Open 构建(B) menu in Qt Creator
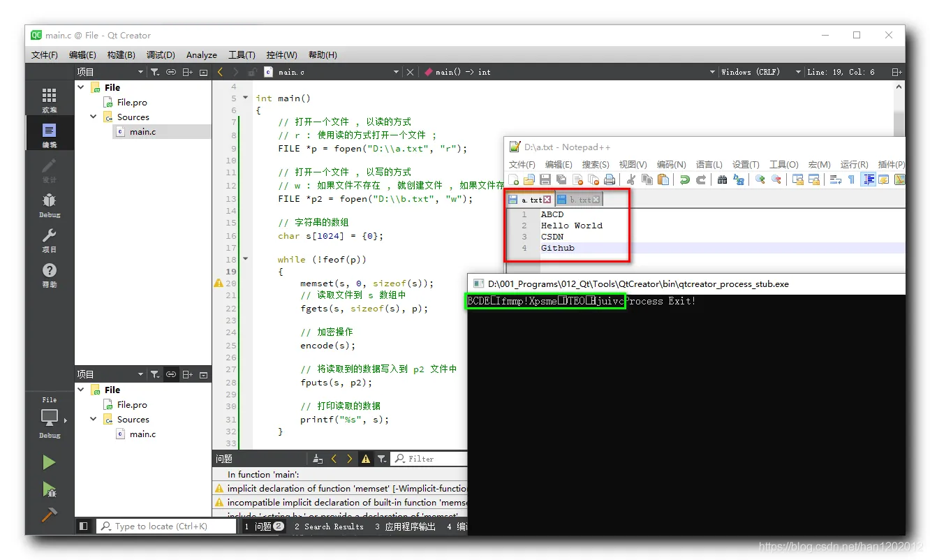 coord(121,55)
